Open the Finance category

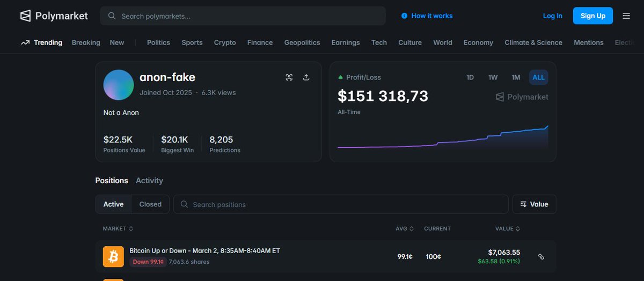260,42
